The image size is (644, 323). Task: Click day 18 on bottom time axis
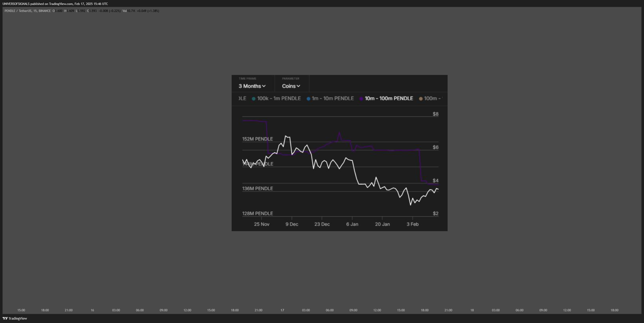472,310
